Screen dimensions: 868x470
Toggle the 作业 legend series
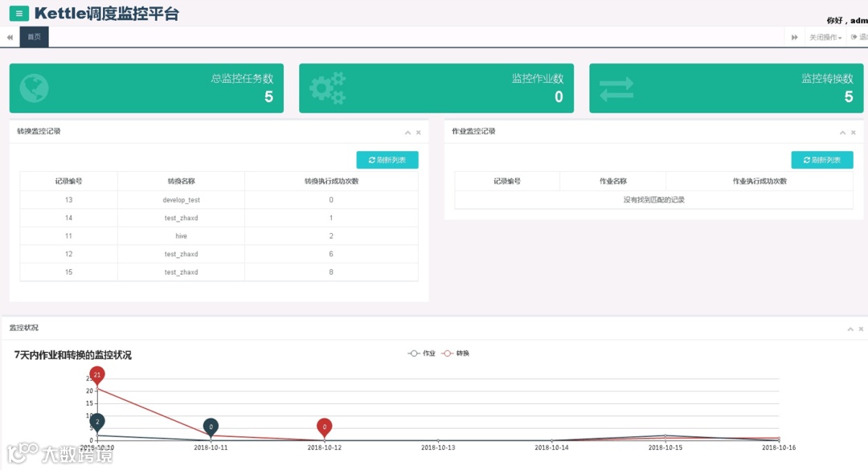422,354
